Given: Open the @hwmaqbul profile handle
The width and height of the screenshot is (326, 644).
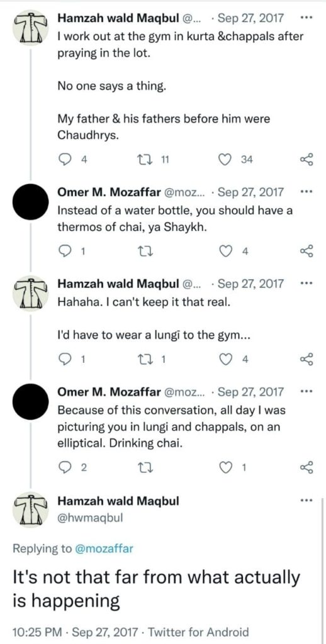Looking at the screenshot, I should click(x=89, y=518).
